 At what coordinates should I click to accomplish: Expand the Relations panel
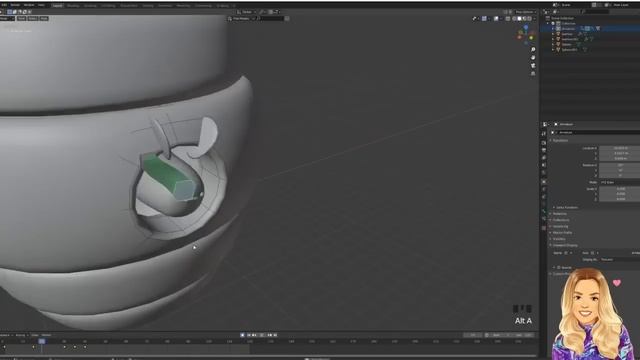pyautogui.click(x=558, y=214)
